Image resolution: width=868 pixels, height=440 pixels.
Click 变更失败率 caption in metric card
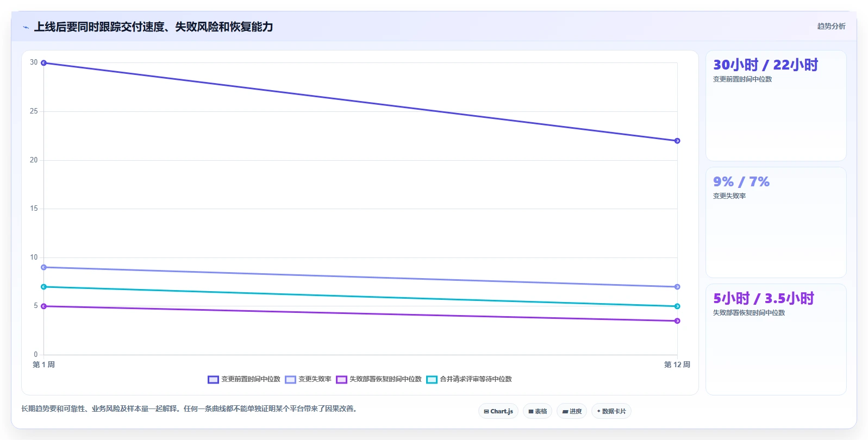coord(729,196)
